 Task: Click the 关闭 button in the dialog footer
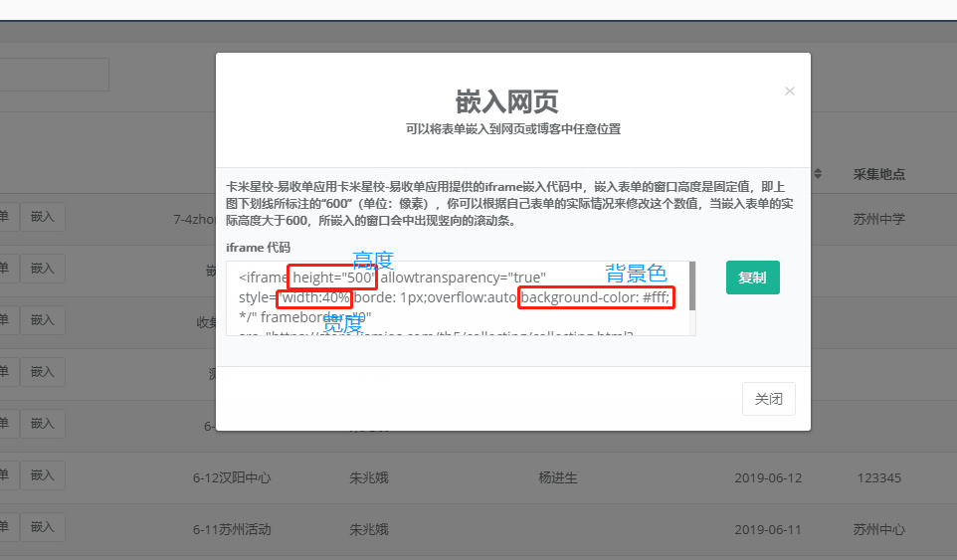(x=768, y=399)
